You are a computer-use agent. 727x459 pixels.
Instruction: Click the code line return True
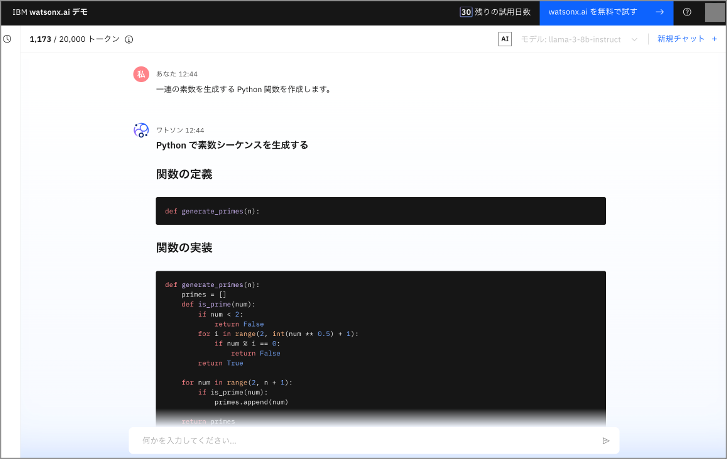pos(221,363)
